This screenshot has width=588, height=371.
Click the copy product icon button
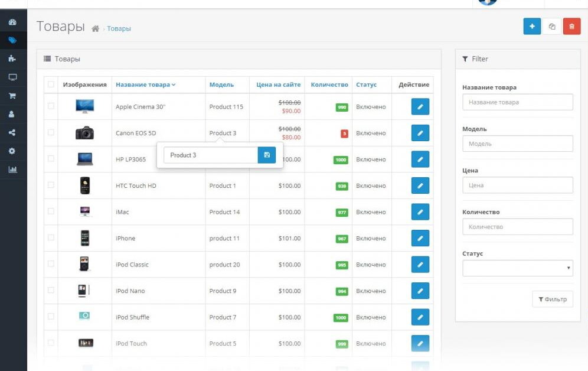[552, 27]
